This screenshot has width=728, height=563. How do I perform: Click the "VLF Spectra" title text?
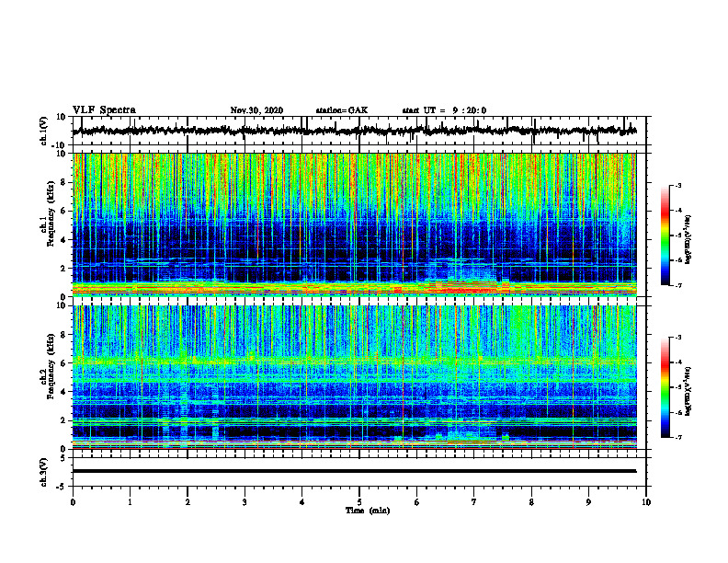point(105,110)
